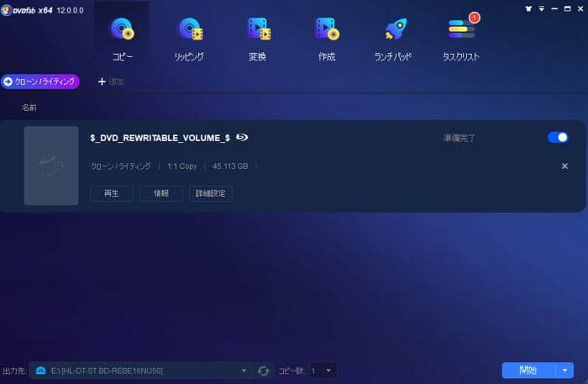Click the refresh drives icon

click(263, 371)
